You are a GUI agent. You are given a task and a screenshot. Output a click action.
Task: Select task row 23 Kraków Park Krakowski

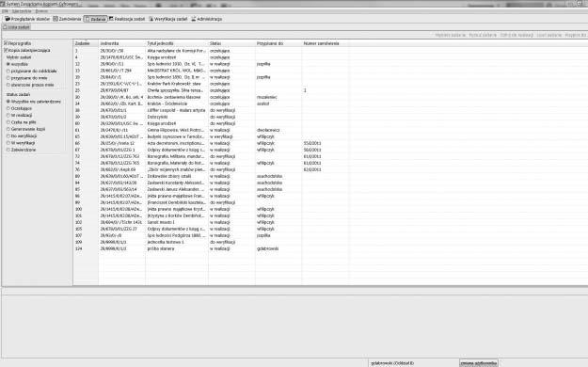coord(330,84)
